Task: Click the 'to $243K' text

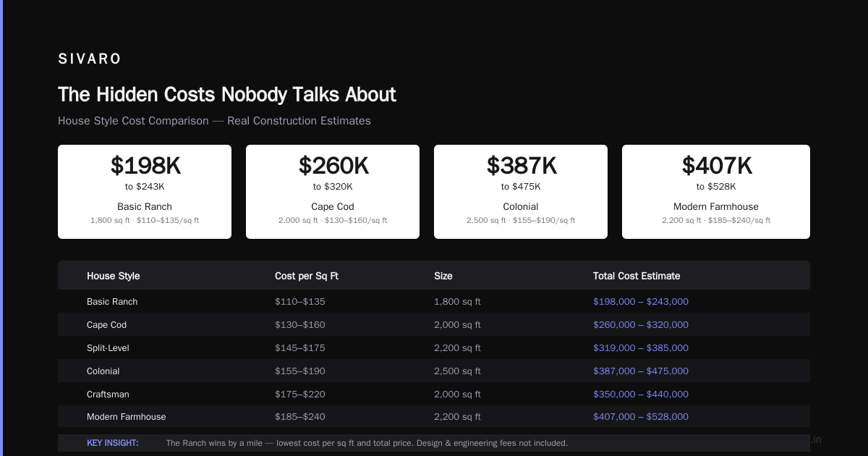Action: coord(145,187)
